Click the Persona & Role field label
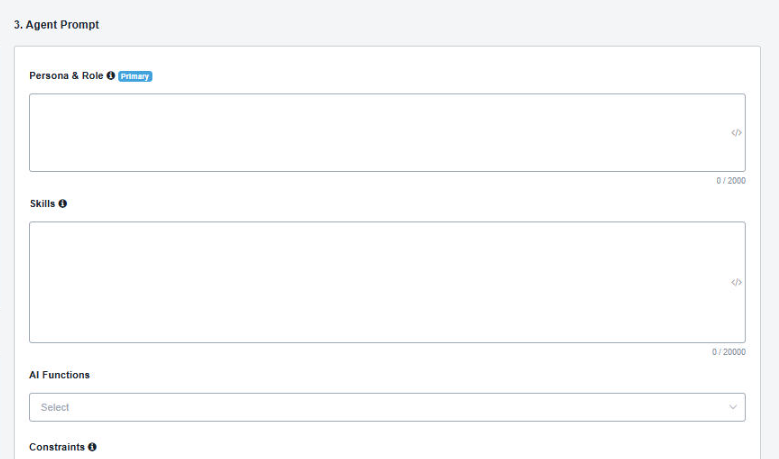This screenshot has width=779, height=459. click(66, 76)
